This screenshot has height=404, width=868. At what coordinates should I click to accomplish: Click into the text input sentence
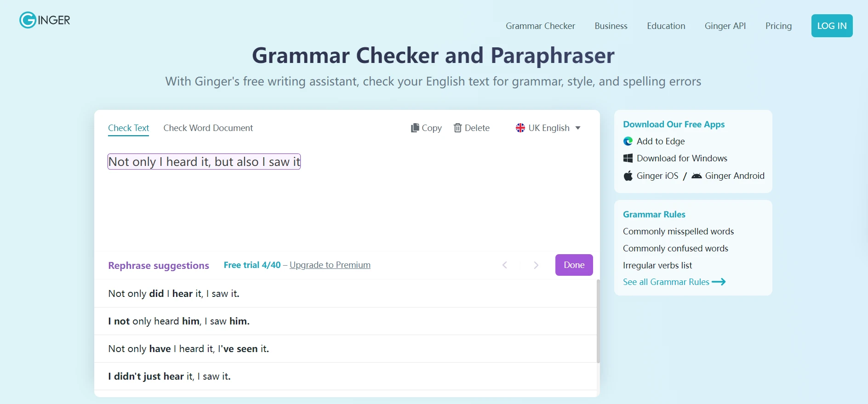204,162
